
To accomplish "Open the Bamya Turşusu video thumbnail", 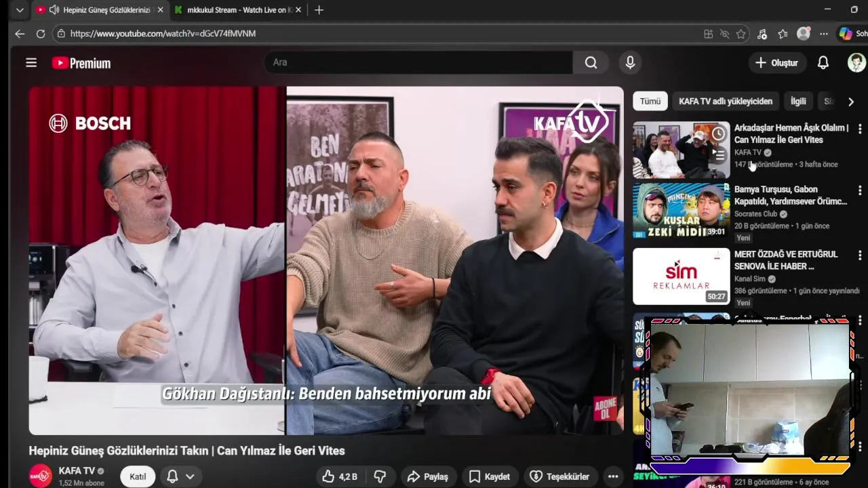I will point(682,211).
